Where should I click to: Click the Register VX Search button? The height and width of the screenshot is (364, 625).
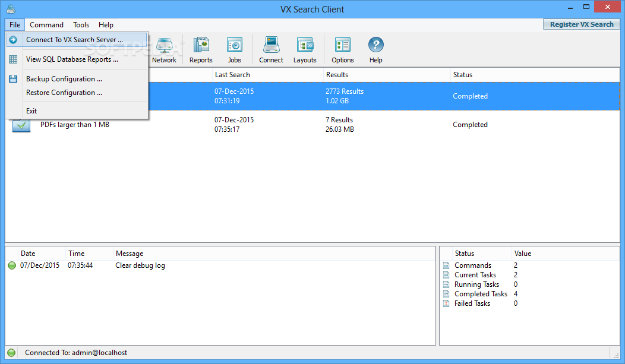click(582, 24)
